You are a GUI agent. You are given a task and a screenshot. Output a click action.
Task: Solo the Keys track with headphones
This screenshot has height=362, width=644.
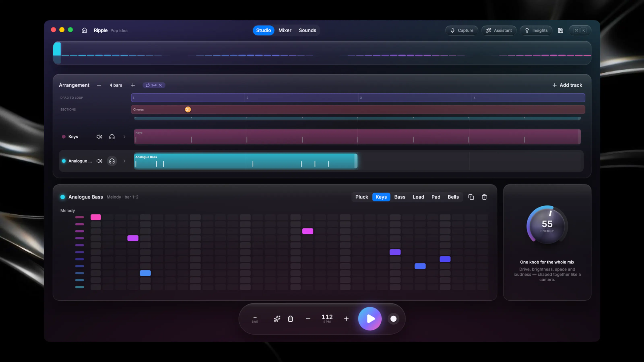pos(112,137)
